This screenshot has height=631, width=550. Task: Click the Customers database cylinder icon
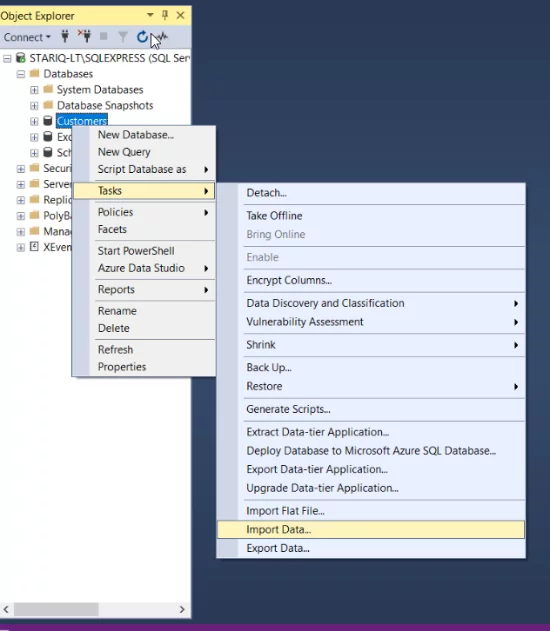(x=48, y=121)
